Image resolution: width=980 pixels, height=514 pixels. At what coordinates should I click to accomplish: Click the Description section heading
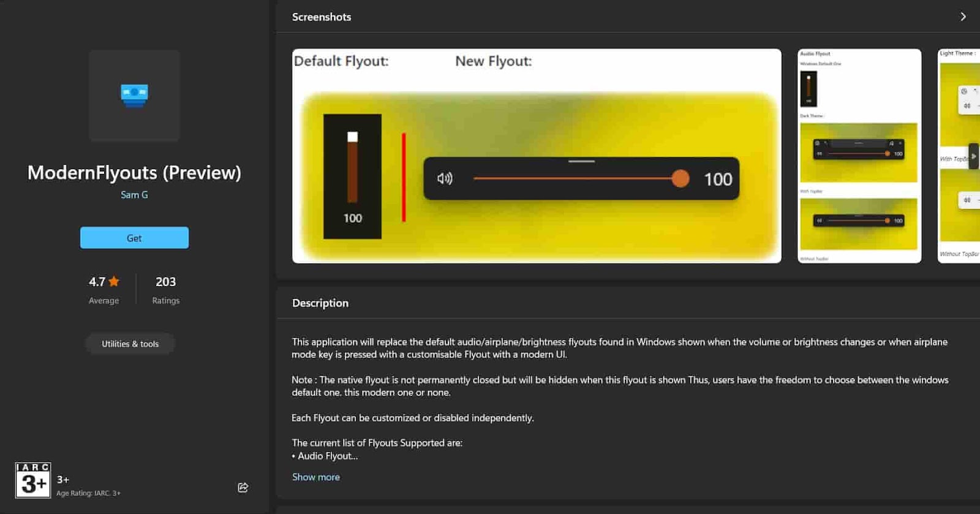(x=320, y=303)
